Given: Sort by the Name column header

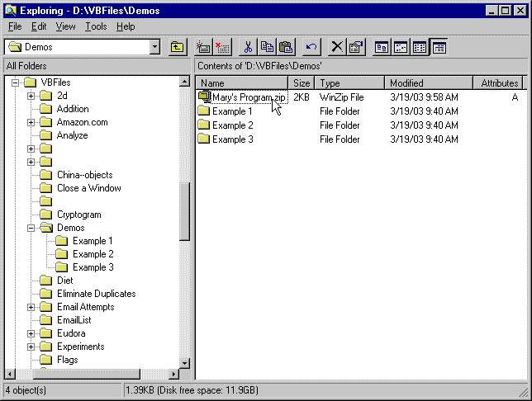Looking at the screenshot, I should pyautogui.click(x=242, y=83).
